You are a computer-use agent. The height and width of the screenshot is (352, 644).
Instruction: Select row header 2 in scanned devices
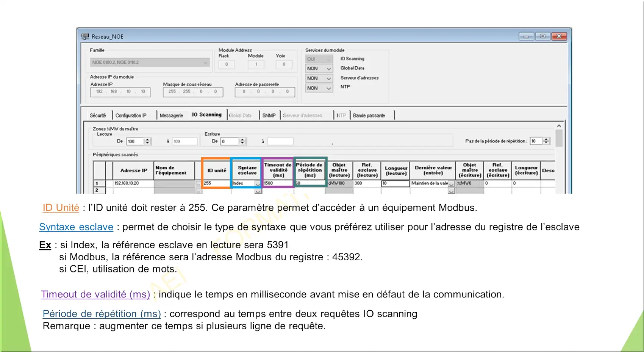[x=99, y=190]
